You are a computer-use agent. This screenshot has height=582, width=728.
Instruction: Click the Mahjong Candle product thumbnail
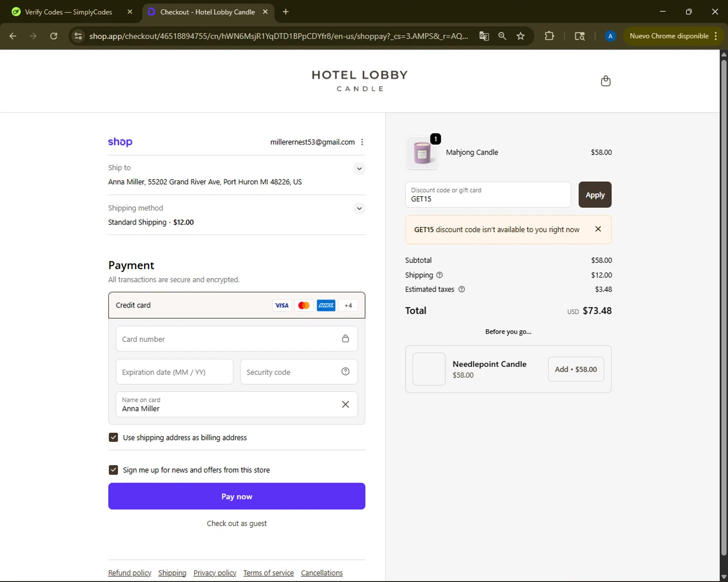coord(422,153)
